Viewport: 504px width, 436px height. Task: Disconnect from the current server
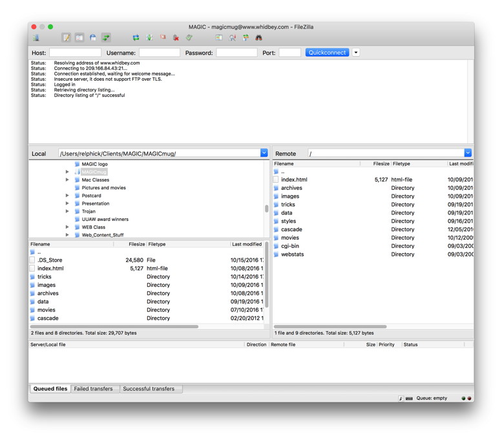pyautogui.click(x=176, y=38)
